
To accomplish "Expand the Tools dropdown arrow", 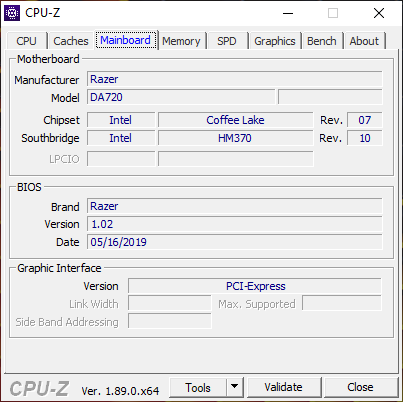I will [235, 388].
